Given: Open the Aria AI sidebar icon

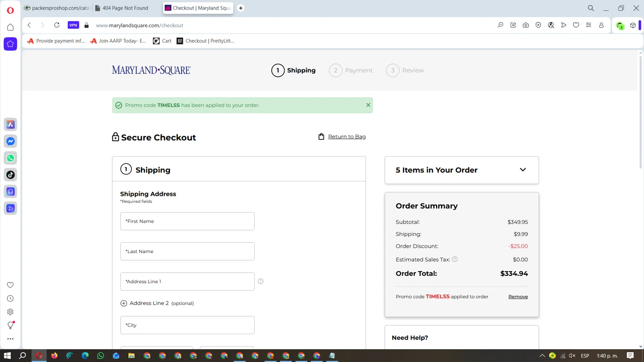Looking at the screenshot, I should pyautogui.click(x=10, y=124).
